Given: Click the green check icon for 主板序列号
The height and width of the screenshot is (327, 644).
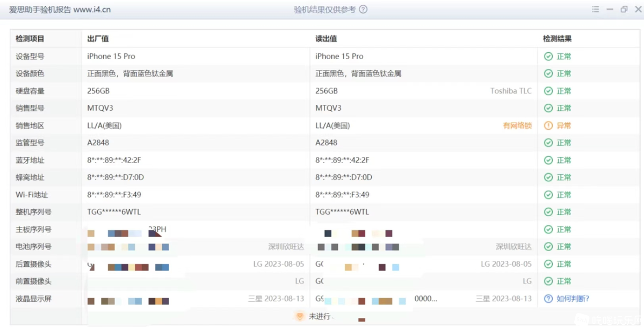Looking at the screenshot, I should (x=548, y=229).
